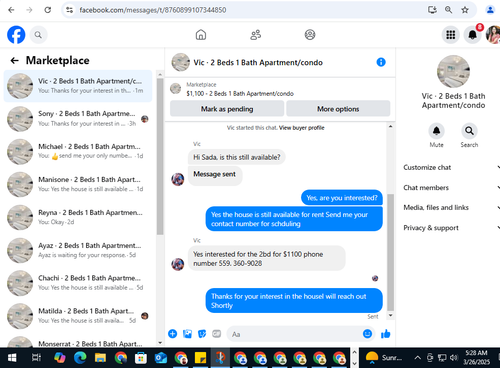Open the Facebook menu grid icon
The width and height of the screenshot is (500, 368).
[451, 35]
